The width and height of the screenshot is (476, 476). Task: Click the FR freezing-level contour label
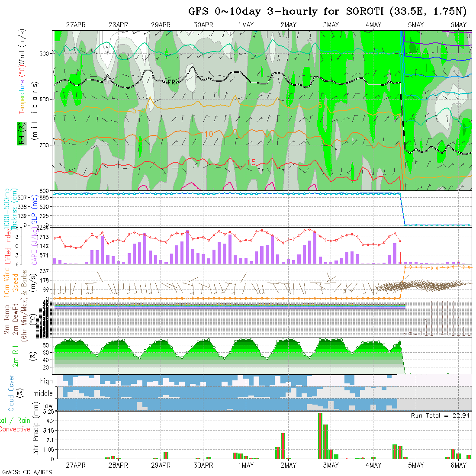[171, 81]
